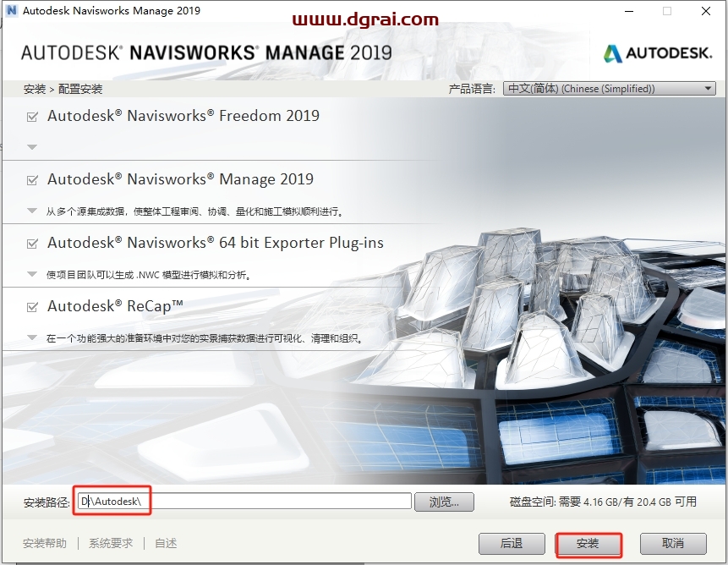Screen dimensions: 728x565
Task: Click the Autodesk logo in the header
Action: point(658,53)
